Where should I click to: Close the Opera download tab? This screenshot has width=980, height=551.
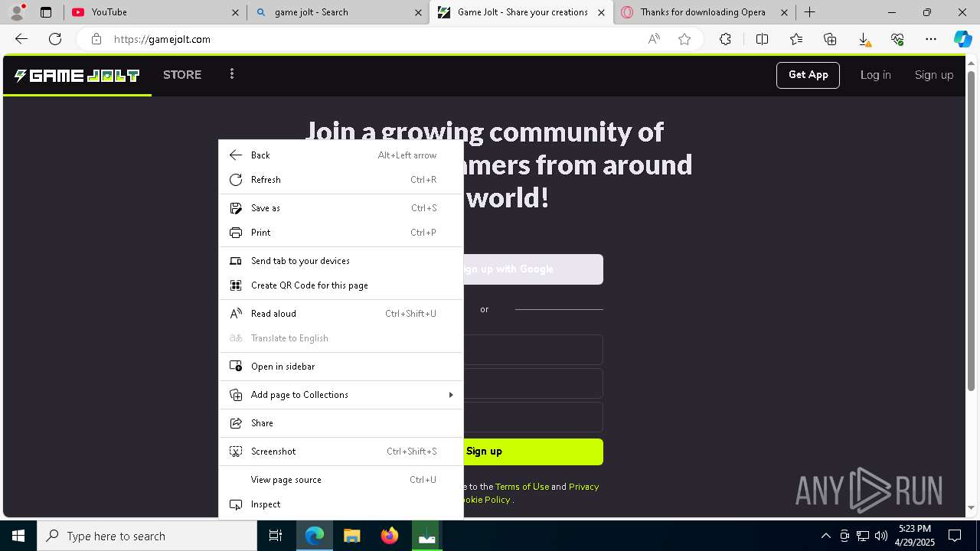(x=784, y=12)
